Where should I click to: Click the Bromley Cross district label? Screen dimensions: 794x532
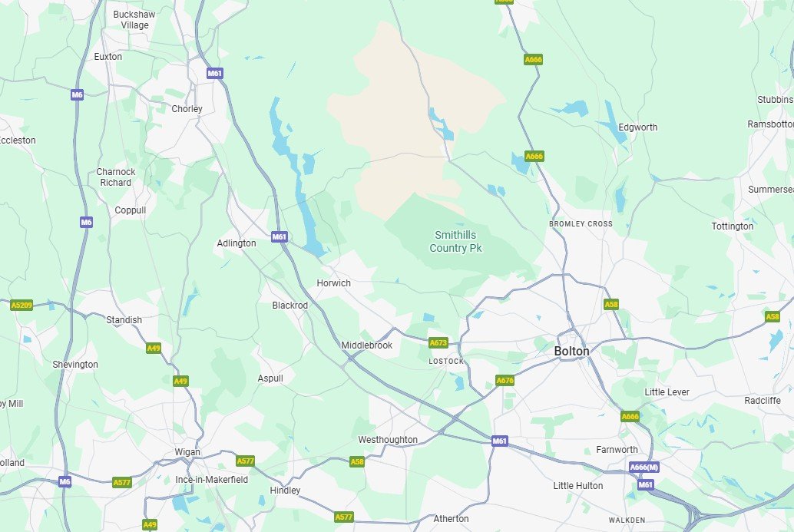pyautogui.click(x=581, y=223)
